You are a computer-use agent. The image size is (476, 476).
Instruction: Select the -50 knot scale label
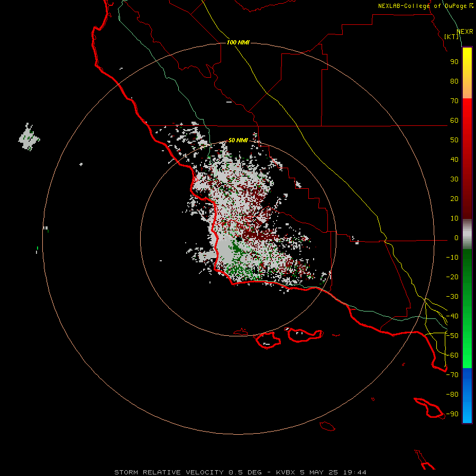(452, 336)
